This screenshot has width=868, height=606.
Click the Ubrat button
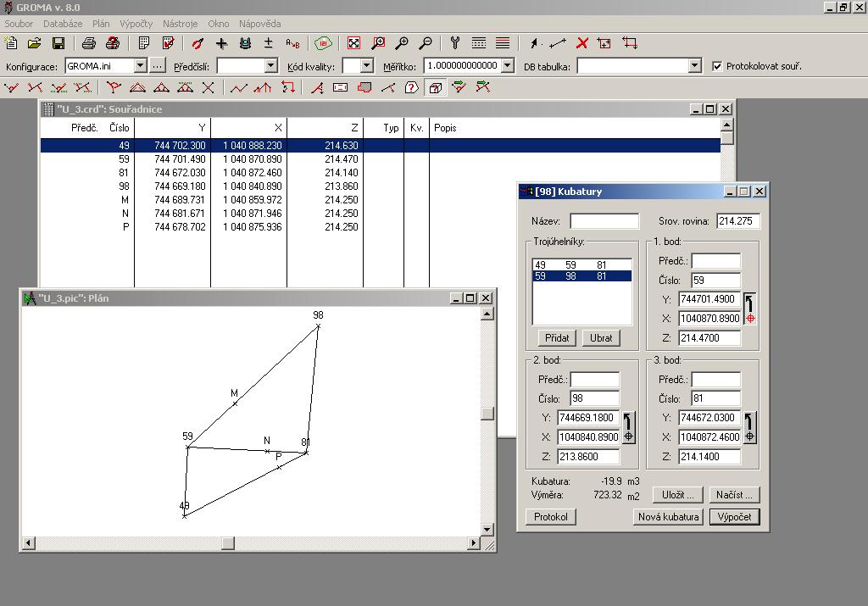tap(601, 337)
